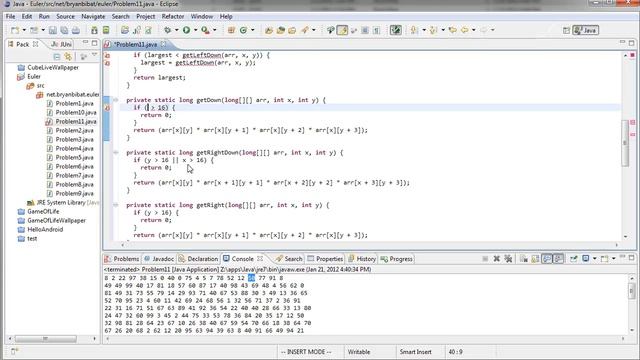Click the Open Type icon

269,30
